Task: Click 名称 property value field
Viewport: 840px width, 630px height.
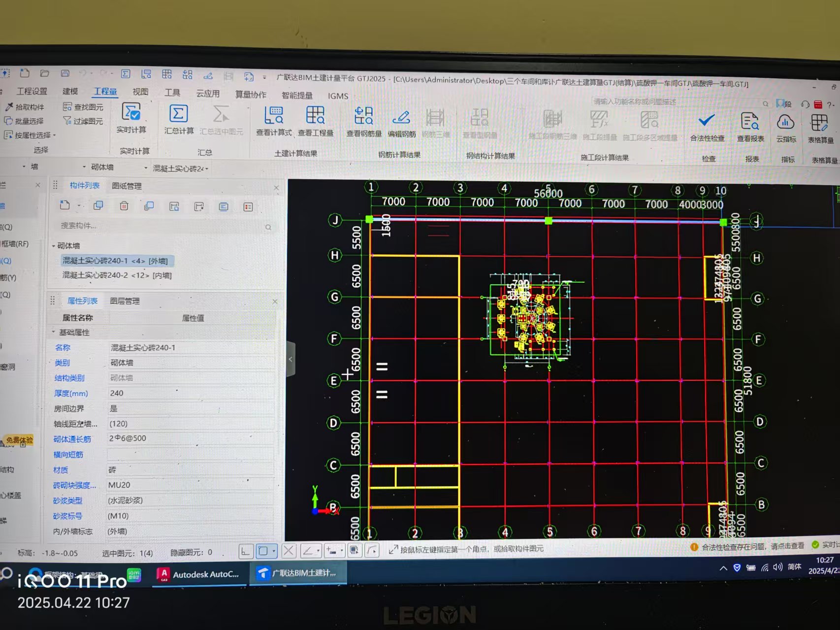Action: pos(191,348)
